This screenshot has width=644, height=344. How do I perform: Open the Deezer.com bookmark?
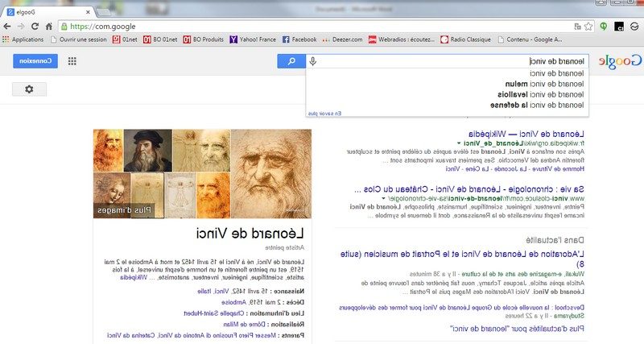(x=343, y=39)
